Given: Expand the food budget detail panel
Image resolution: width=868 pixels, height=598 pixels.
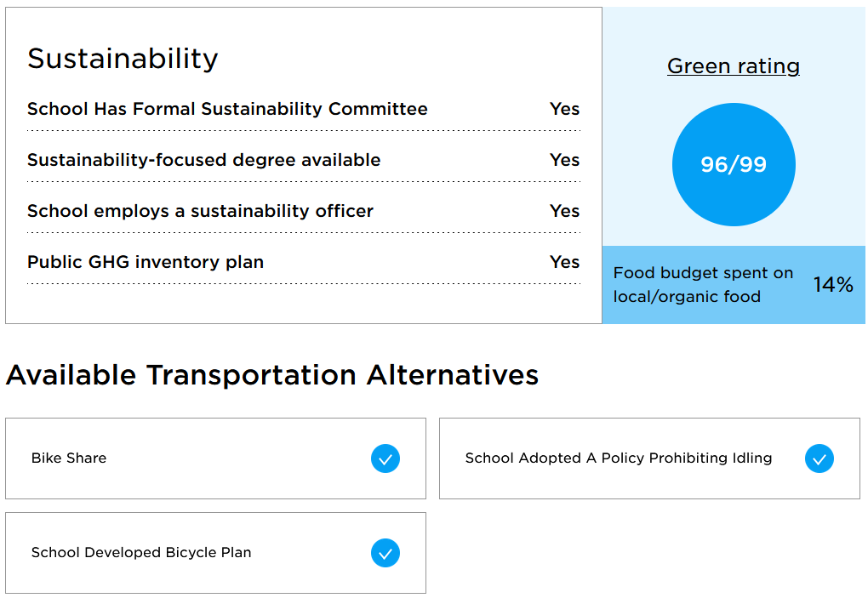Looking at the screenshot, I should 734,285.
